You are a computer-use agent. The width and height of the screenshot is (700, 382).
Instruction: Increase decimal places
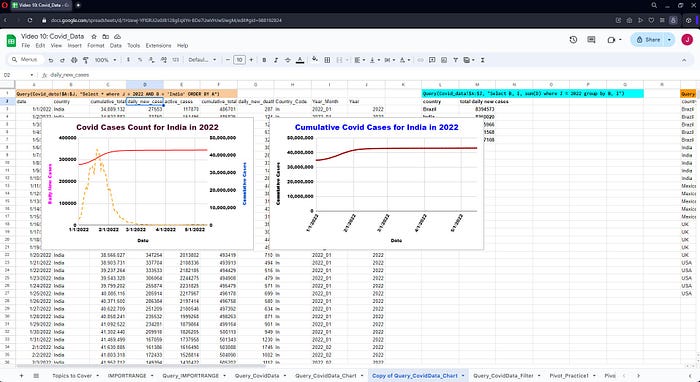(163, 60)
